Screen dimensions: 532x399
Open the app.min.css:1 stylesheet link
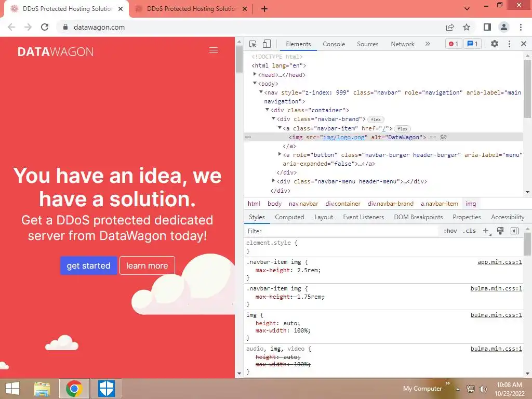point(499,262)
